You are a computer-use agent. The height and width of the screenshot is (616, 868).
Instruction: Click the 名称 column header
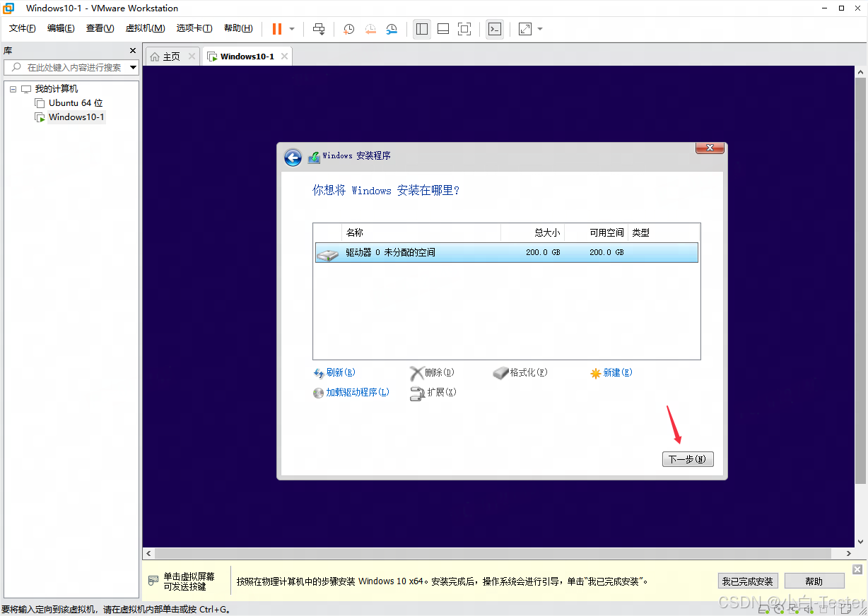point(421,232)
